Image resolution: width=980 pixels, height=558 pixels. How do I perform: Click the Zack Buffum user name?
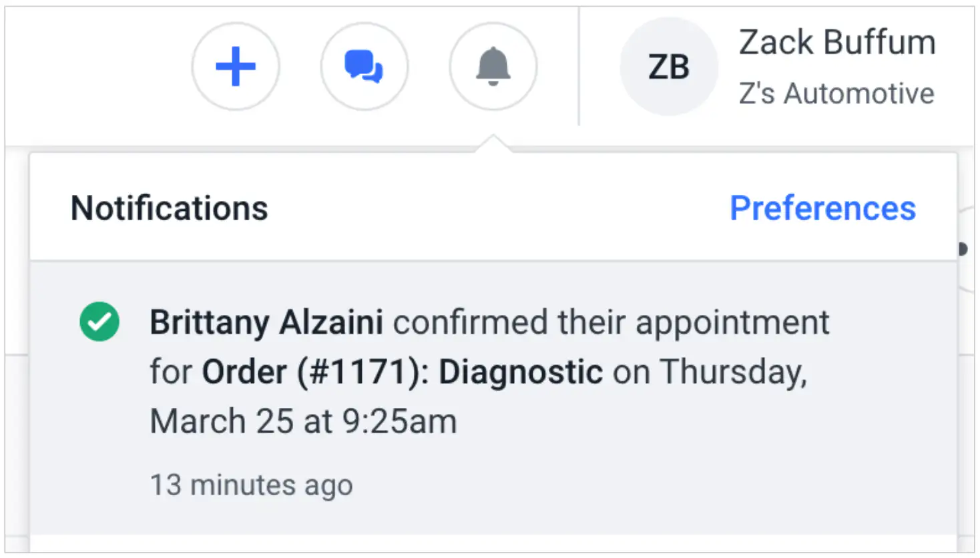point(837,43)
